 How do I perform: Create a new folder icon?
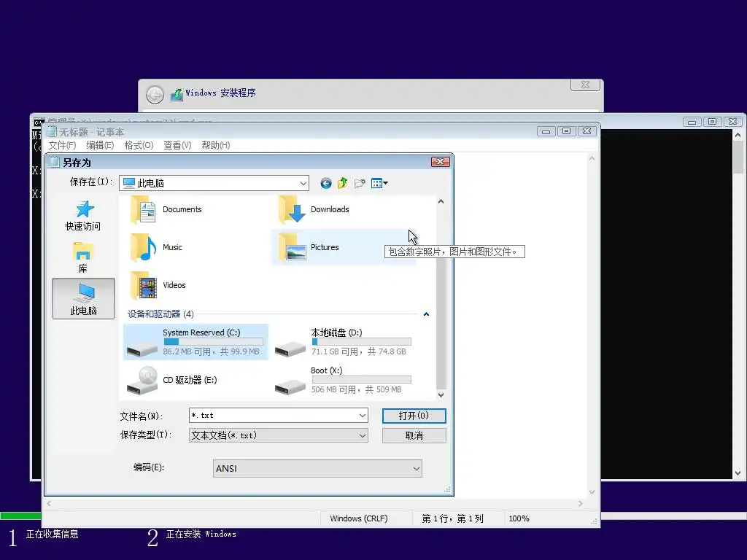point(360,183)
